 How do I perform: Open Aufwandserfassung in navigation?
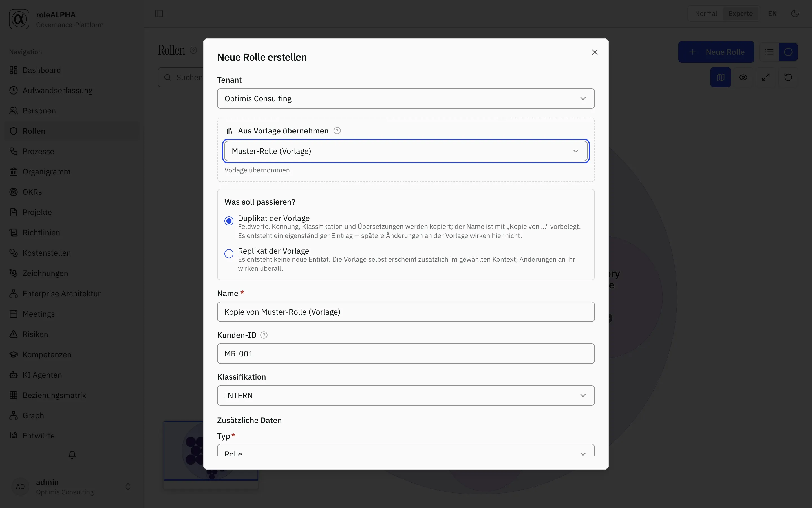[72, 90]
